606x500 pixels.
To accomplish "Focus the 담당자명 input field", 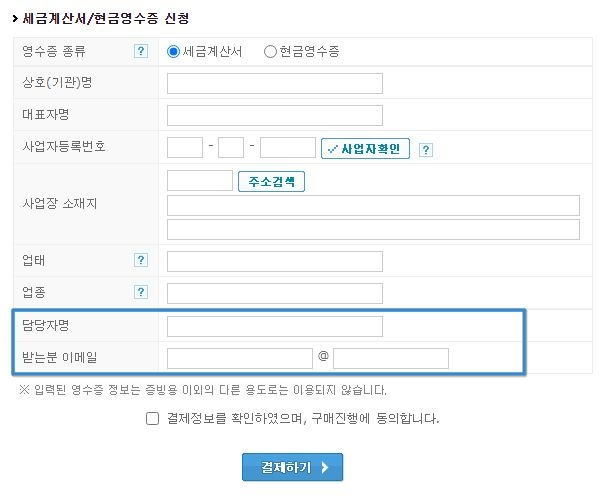I will click(275, 327).
